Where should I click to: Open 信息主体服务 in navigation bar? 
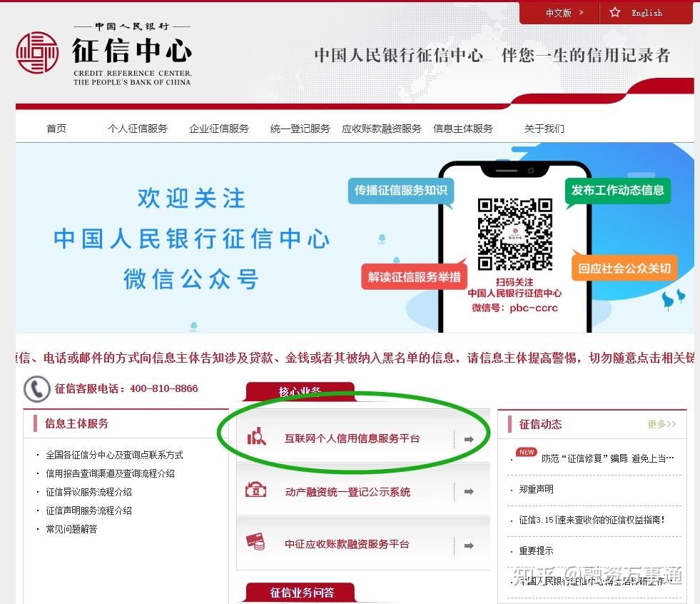click(463, 129)
